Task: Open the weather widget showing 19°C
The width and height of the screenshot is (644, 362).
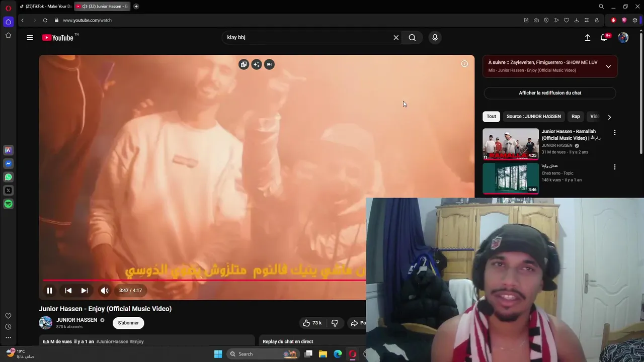Action: click(20, 353)
